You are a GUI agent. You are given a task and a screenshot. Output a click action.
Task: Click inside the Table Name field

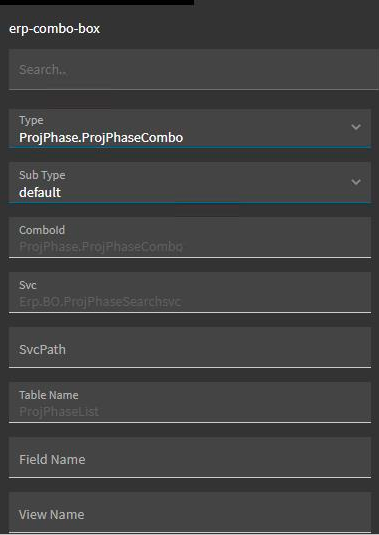(190, 403)
